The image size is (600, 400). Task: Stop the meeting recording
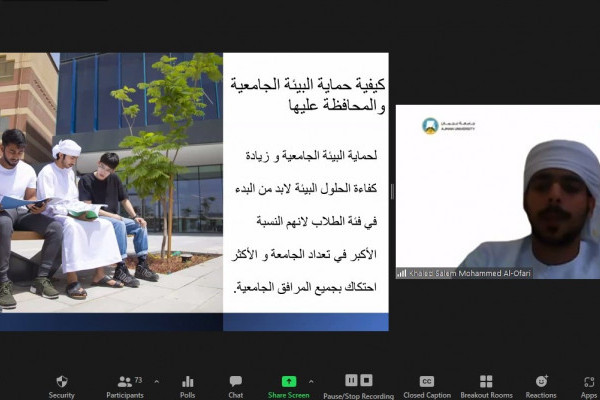[x=366, y=381]
